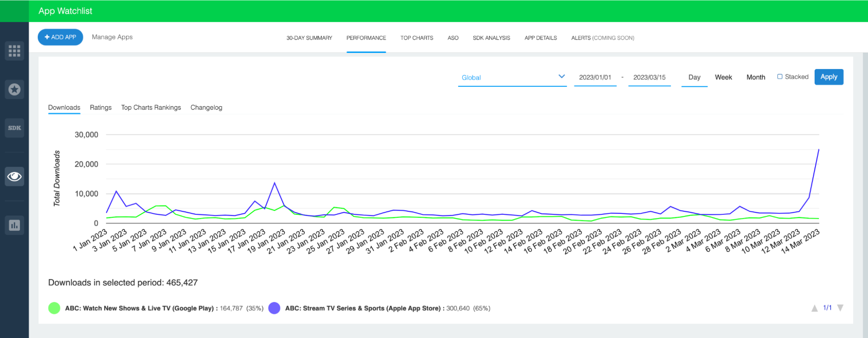Open the SDK icon in sidebar
Viewport: 868px width, 338px height.
pyautogui.click(x=14, y=128)
